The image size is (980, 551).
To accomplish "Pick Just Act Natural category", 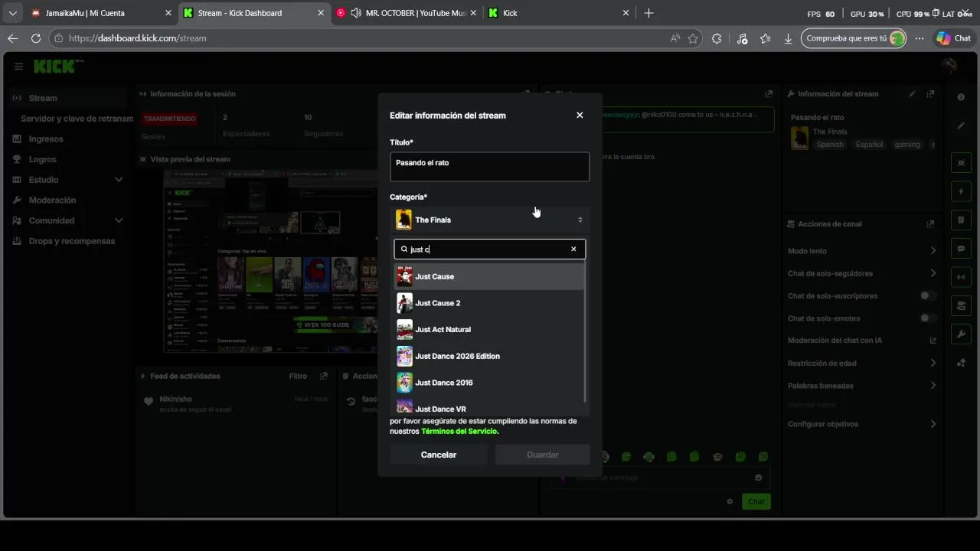I will coord(489,329).
